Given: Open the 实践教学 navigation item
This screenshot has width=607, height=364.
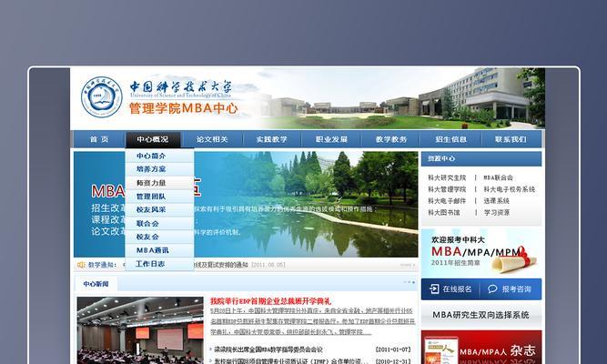Looking at the screenshot, I should tap(272, 139).
